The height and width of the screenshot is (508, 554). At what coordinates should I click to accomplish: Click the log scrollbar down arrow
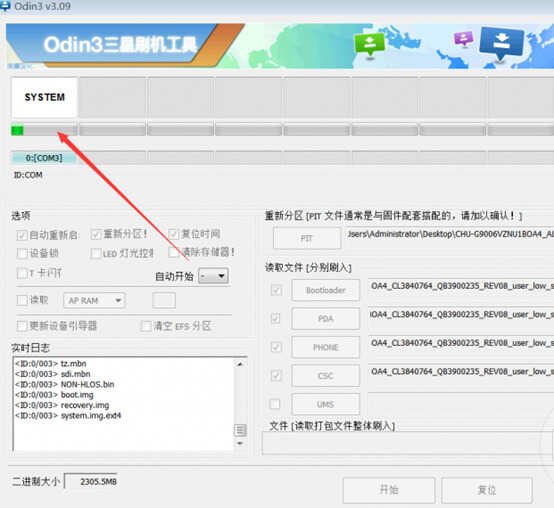tap(240, 443)
